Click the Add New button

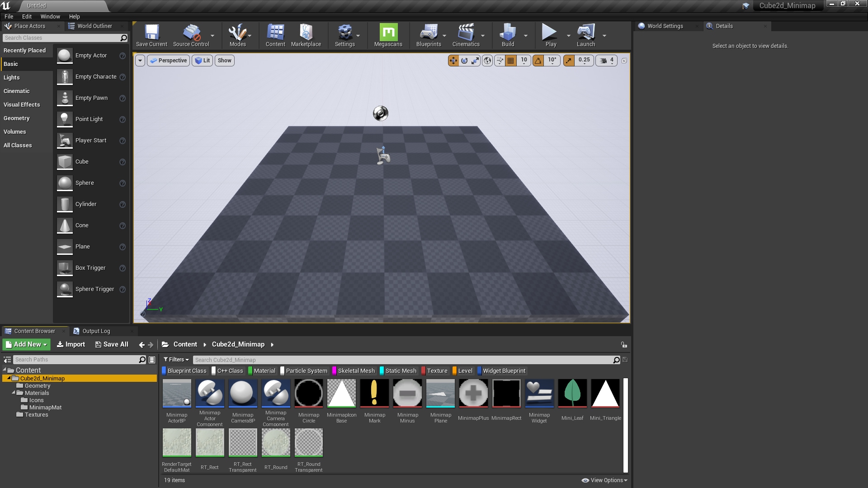[26, 344]
